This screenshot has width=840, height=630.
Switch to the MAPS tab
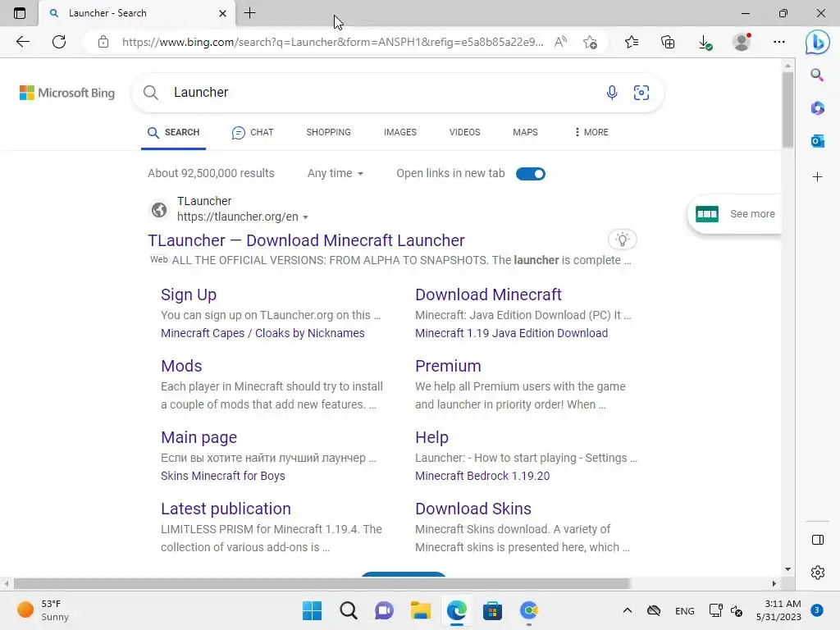pyautogui.click(x=525, y=132)
